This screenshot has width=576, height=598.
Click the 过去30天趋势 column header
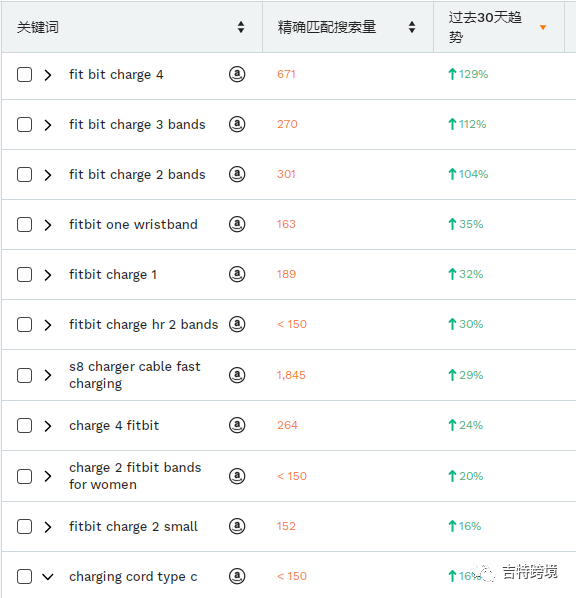click(x=499, y=27)
